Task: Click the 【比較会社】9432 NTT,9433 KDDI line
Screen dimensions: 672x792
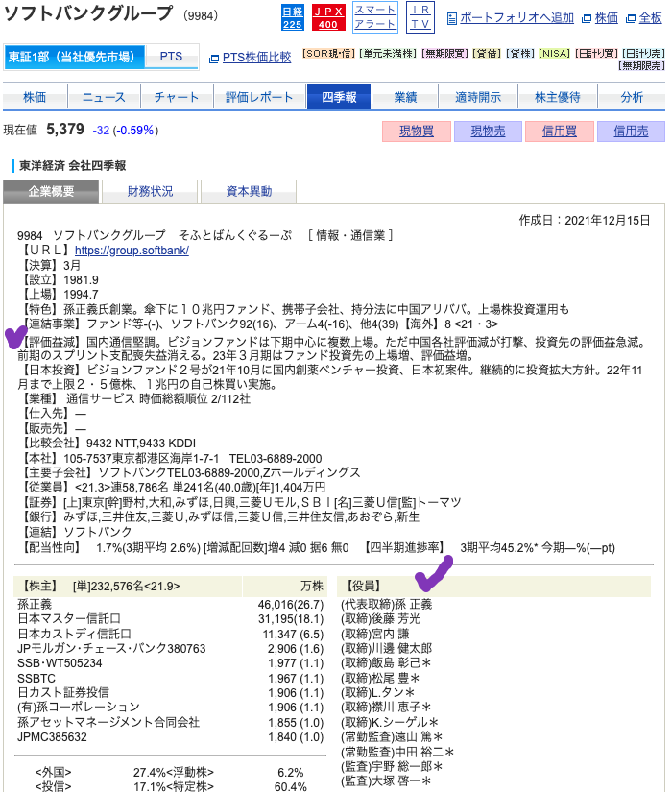Action: click(108, 444)
